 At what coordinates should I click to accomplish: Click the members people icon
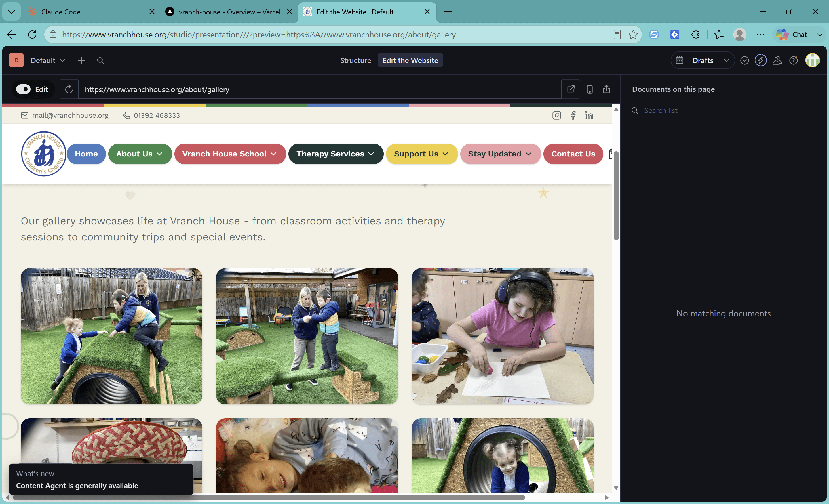[777, 60]
